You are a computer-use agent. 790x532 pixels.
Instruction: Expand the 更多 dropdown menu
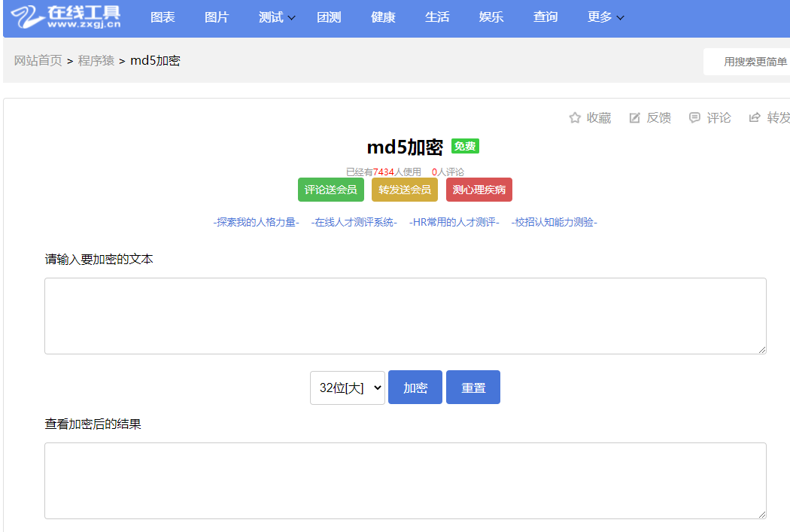click(x=606, y=17)
